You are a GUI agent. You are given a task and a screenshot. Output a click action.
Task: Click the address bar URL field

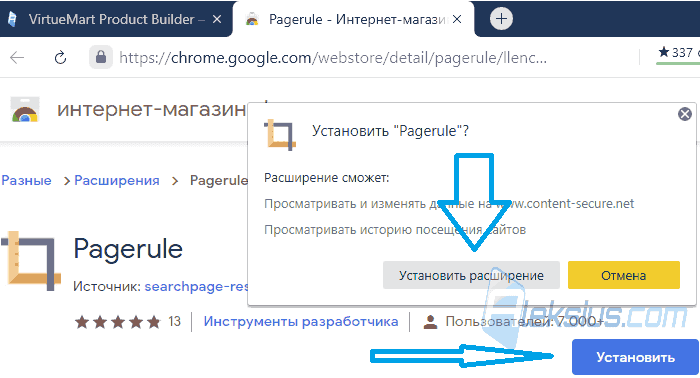pyautogui.click(x=333, y=58)
